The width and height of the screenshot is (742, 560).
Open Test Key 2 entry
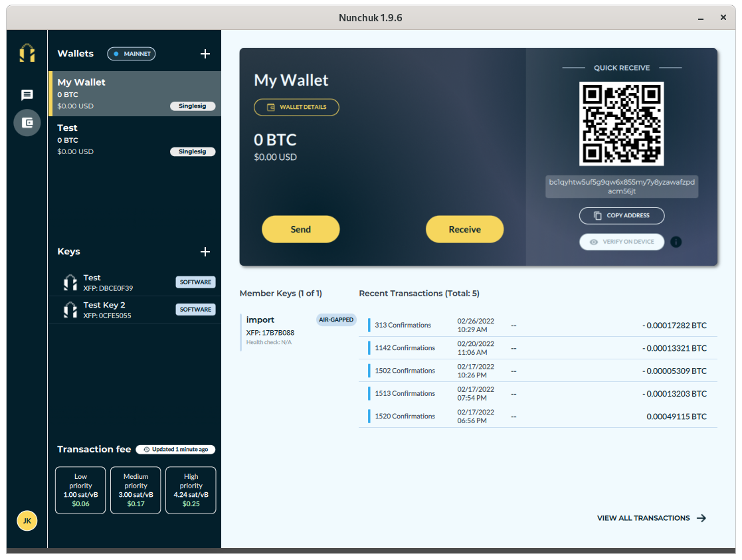pyautogui.click(x=135, y=310)
